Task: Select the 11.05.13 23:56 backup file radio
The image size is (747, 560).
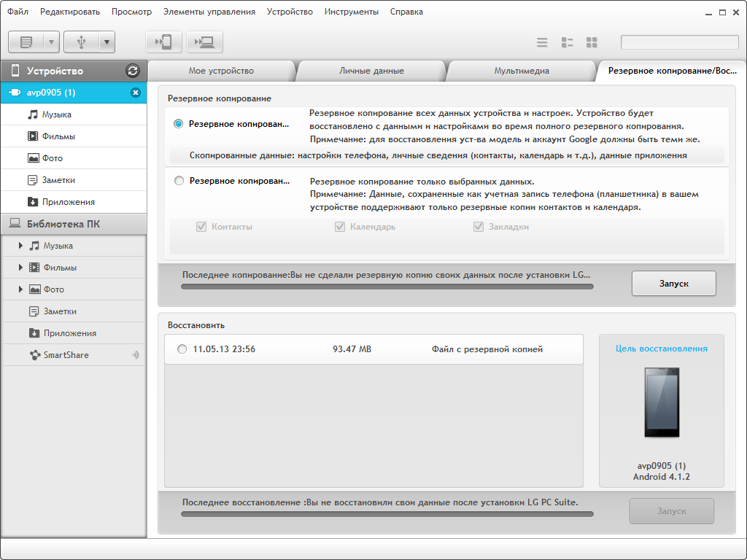Action: (182, 349)
